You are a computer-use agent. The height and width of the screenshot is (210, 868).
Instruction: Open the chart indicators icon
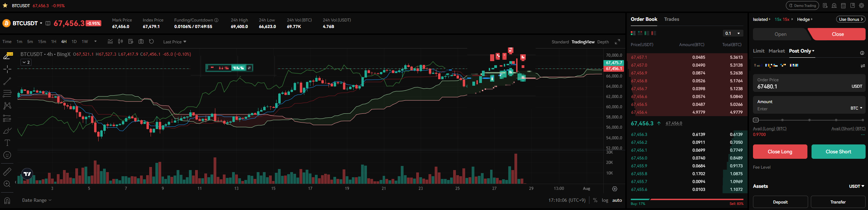(110, 42)
